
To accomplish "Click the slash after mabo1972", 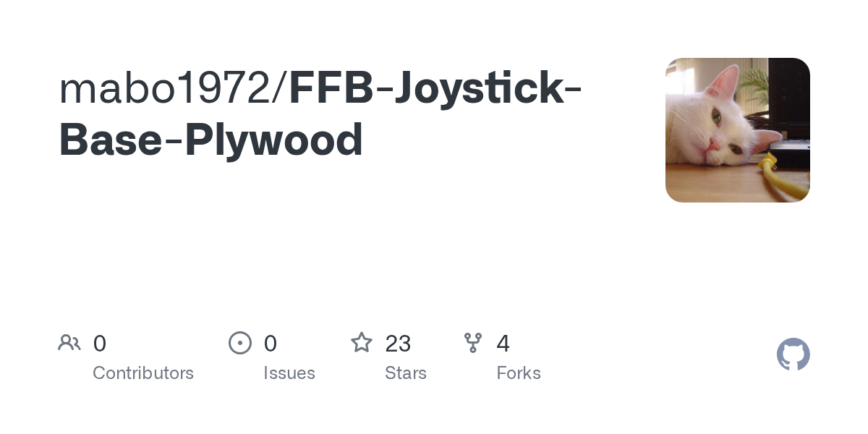I will coord(281,89).
